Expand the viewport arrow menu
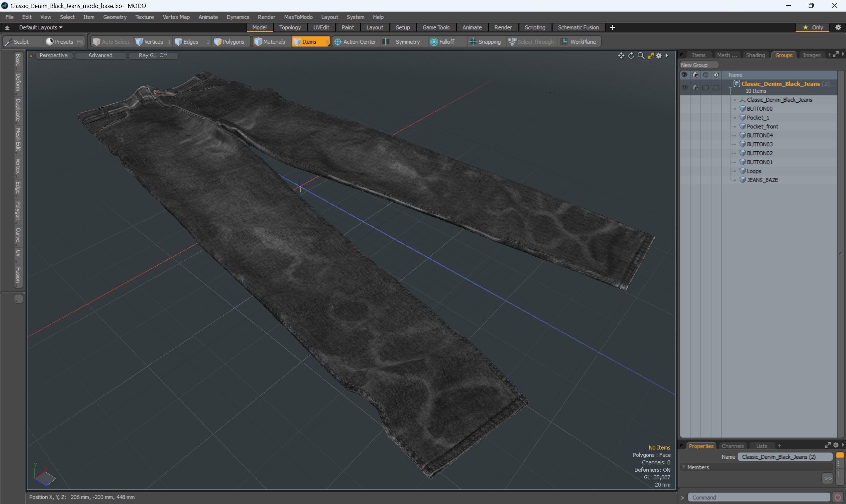The width and height of the screenshot is (846, 504). point(667,55)
